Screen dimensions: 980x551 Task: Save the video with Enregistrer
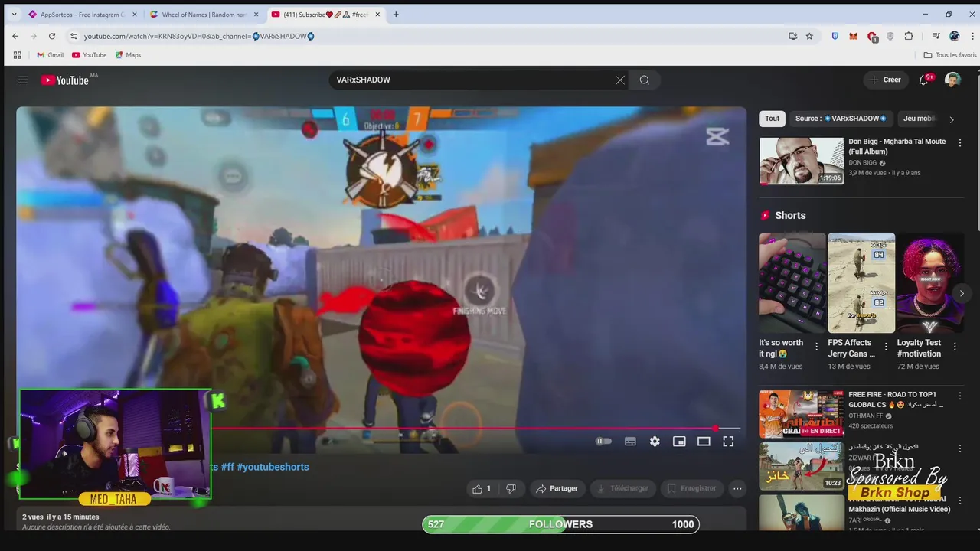pyautogui.click(x=692, y=488)
